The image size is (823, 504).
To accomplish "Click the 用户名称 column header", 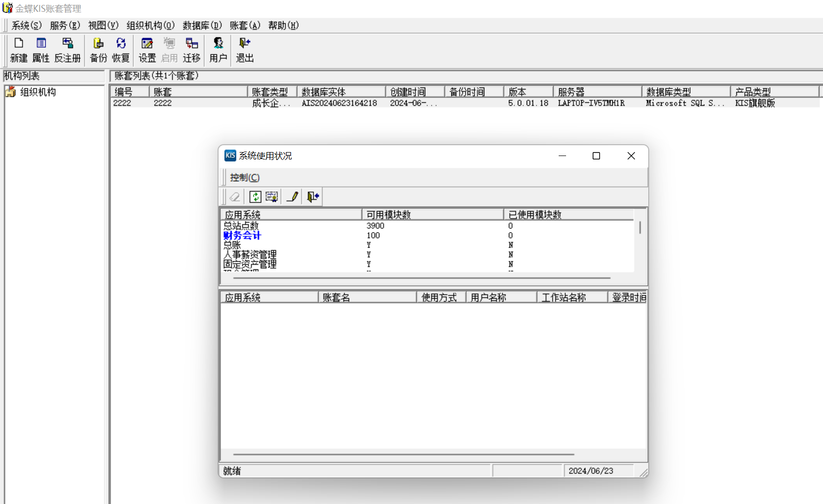I will tap(501, 297).
